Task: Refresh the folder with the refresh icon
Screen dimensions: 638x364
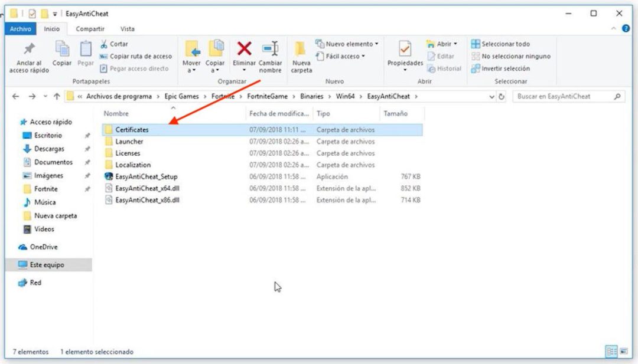Action: [x=502, y=96]
